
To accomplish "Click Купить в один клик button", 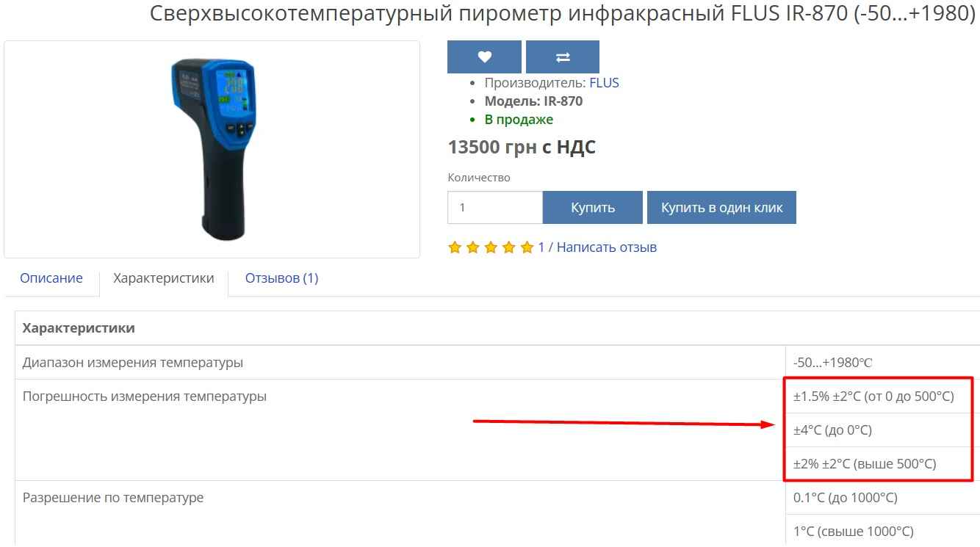I will tap(721, 208).
